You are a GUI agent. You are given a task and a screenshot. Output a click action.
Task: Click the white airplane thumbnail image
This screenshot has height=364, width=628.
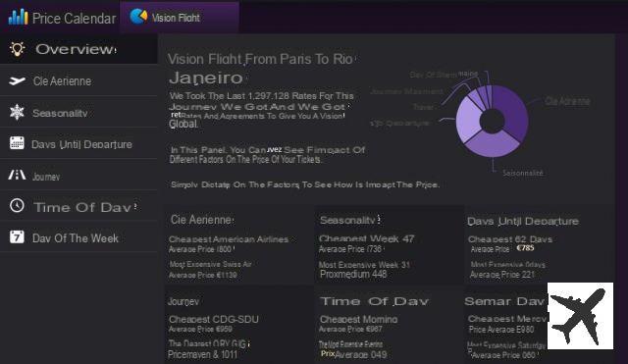coord(580,316)
